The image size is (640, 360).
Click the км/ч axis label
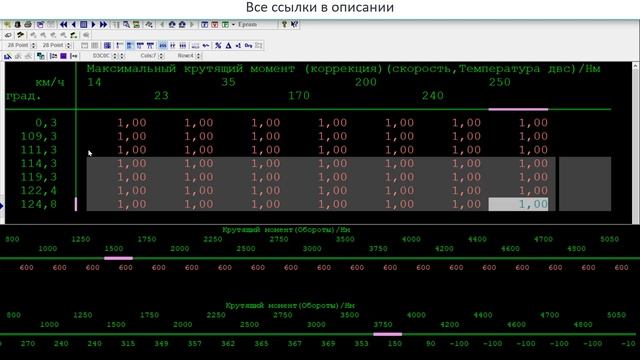50,82
